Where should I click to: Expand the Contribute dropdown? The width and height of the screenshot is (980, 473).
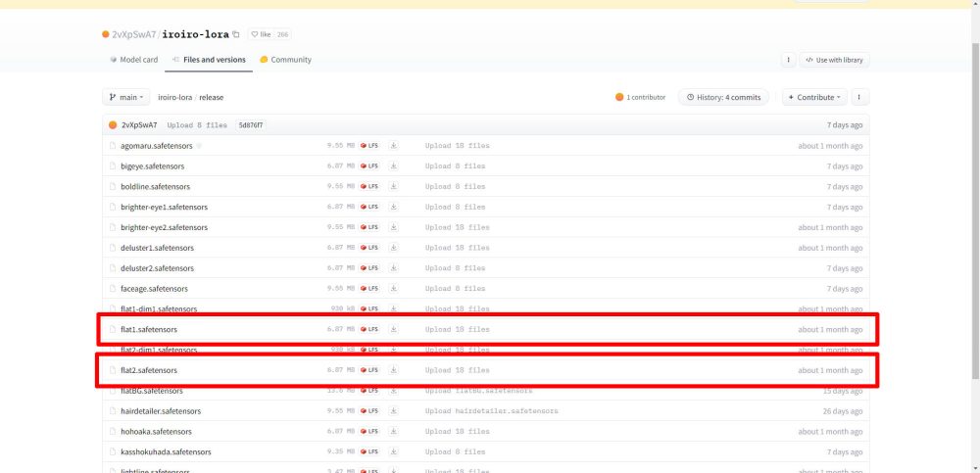(814, 98)
